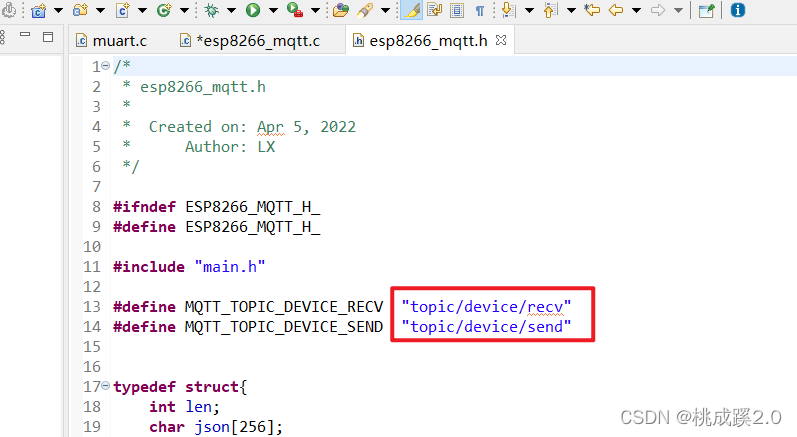
Task: Toggle Word Wrap icon in toolbar
Action: (x=435, y=10)
